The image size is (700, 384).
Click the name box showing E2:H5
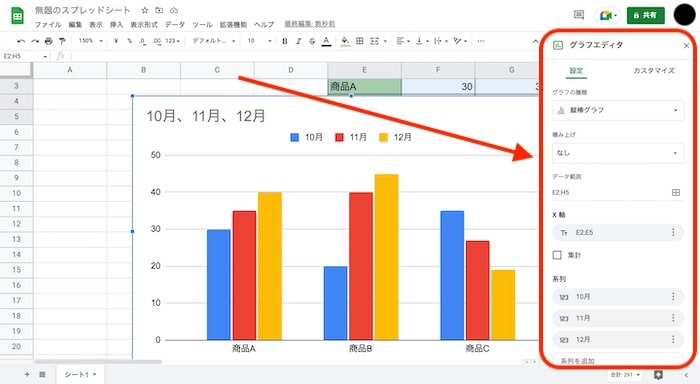pos(25,56)
